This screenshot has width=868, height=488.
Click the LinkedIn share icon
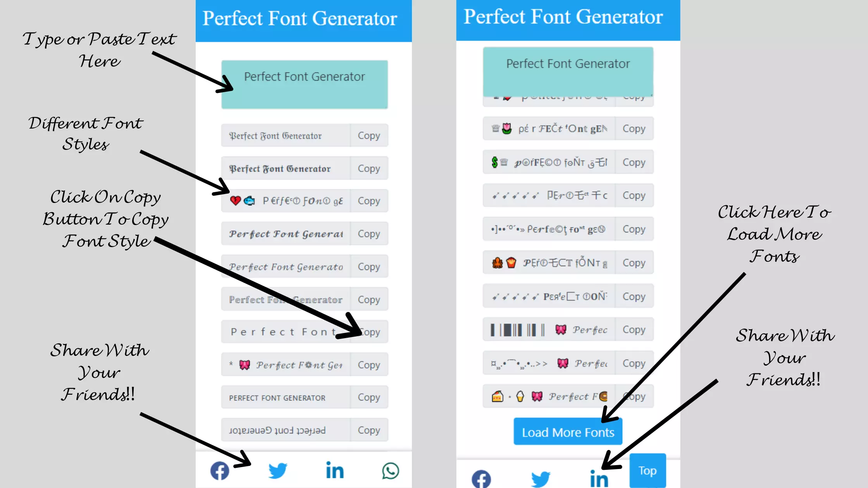tap(334, 471)
